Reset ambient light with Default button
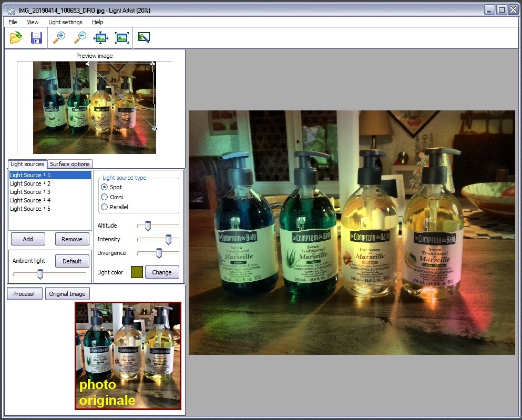This screenshot has width=522, height=420. pyautogui.click(x=72, y=261)
